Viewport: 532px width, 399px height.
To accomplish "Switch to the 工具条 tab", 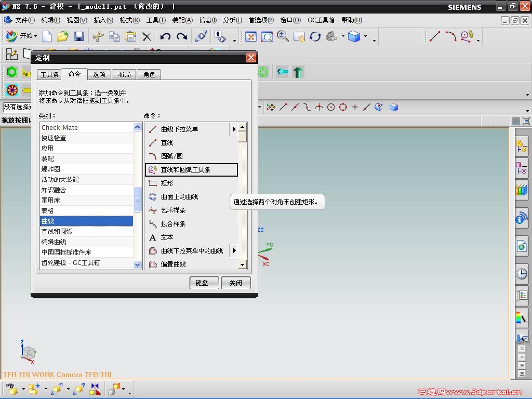I will pos(49,74).
